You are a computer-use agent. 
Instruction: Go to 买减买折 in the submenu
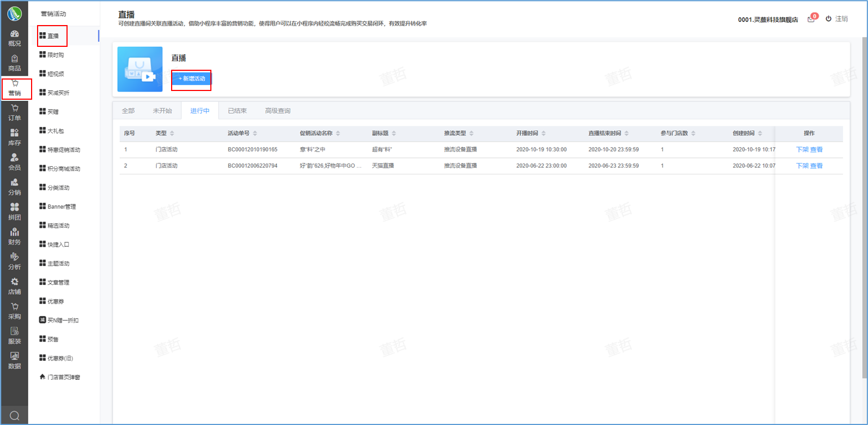pos(54,93)
